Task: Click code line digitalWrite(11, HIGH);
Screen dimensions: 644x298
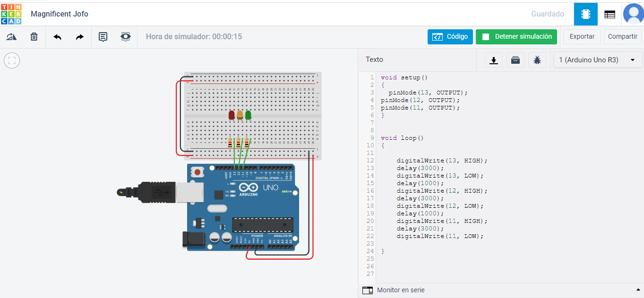Action: pos(442,221)
